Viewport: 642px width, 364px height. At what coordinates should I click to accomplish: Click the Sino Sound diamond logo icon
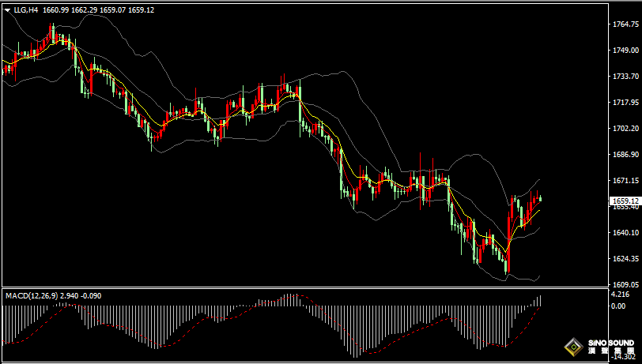click(574, 347)
